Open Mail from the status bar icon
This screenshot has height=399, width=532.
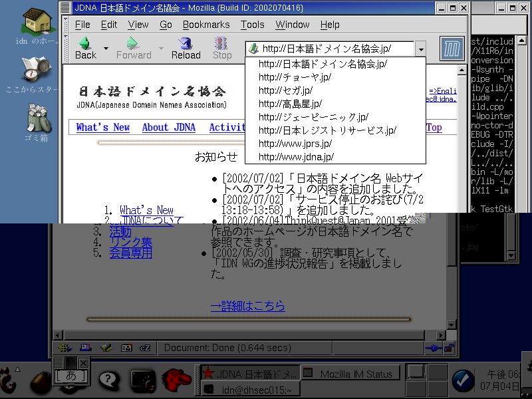tap(85, 348)
